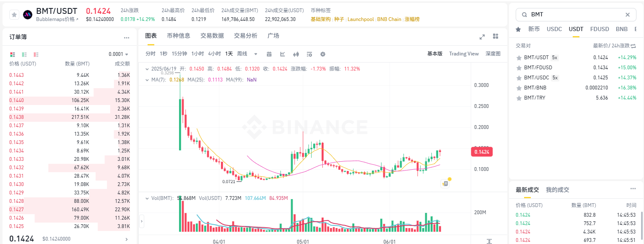The width and height of the screenshot is (644, 244).
Task: Open the technical indicators line-chart icon
Action: click(x=283, y=54)
